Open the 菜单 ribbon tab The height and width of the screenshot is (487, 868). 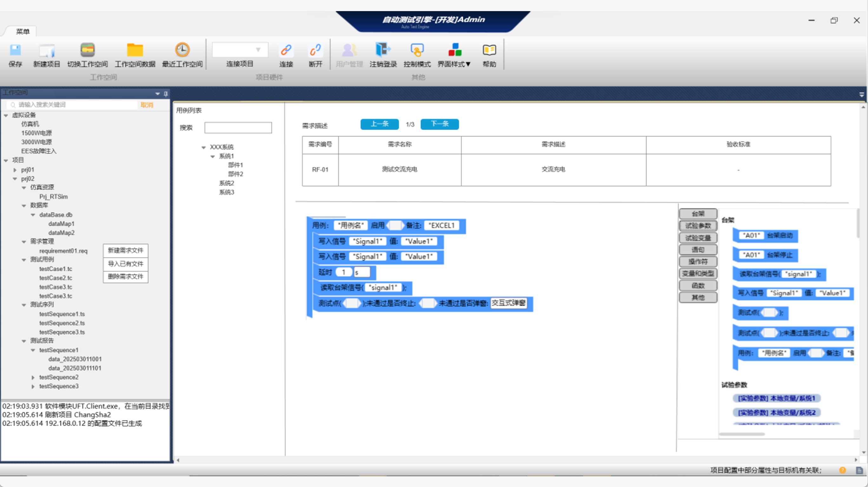(23, 31)
